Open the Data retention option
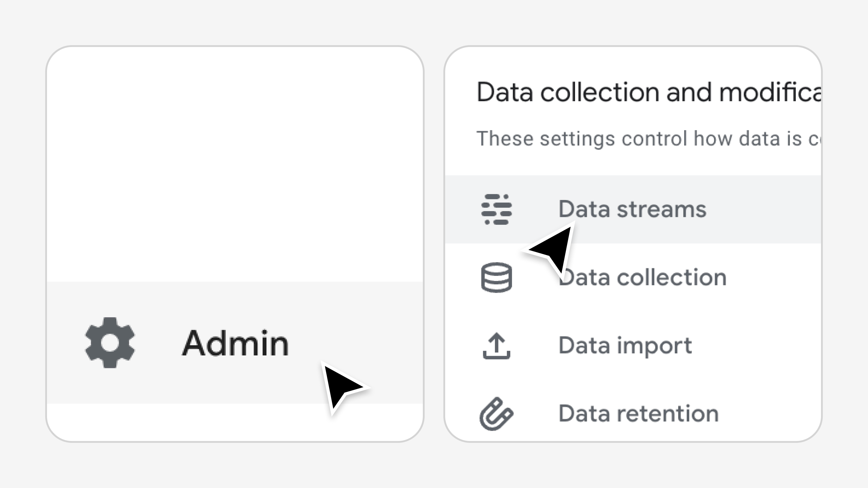Screen dimensions: 868x488 [x=639, y=414]
